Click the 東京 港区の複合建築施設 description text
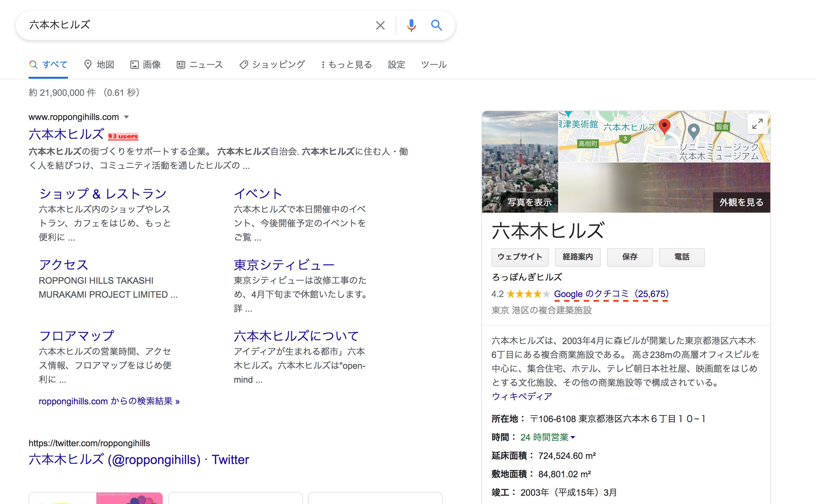This screenshot has height=504, width=816. (x=542, y=311)
